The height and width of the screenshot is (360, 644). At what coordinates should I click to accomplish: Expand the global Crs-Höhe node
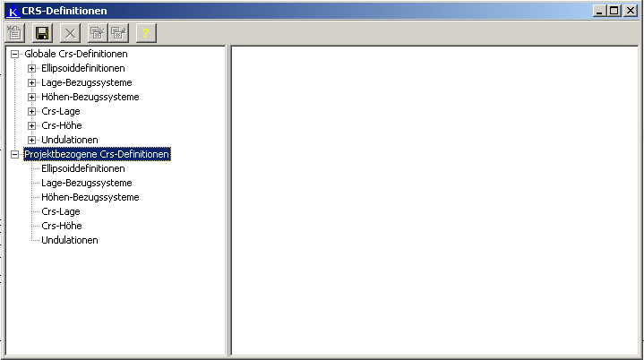[x=31, y=125]
